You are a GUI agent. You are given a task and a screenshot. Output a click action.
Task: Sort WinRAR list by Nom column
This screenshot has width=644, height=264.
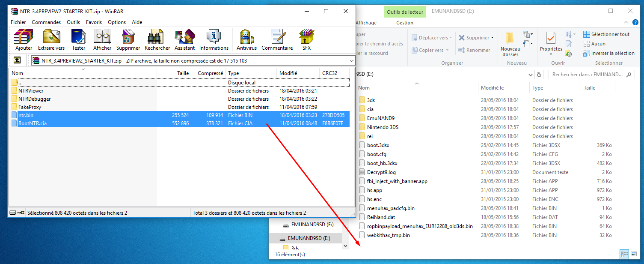[83, 73]
